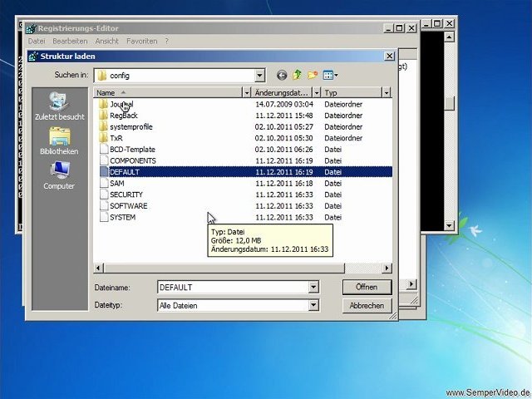
Task: Open Bibliotheken from the places bar
Action: [x=59, y=141]
